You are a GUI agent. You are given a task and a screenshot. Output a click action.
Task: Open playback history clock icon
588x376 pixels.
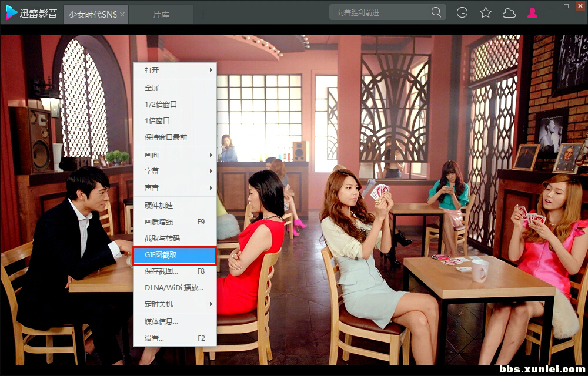point(462,12)
